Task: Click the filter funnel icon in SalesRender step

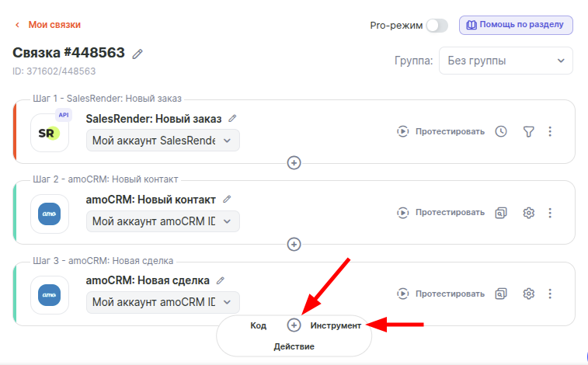Action: (528, 131)
